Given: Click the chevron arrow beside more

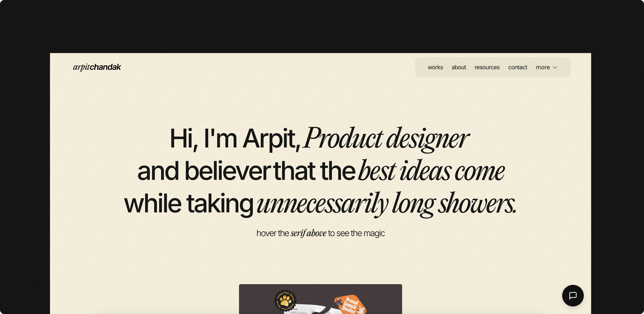Looking at the screenshot, I should [x=555, y=68].
